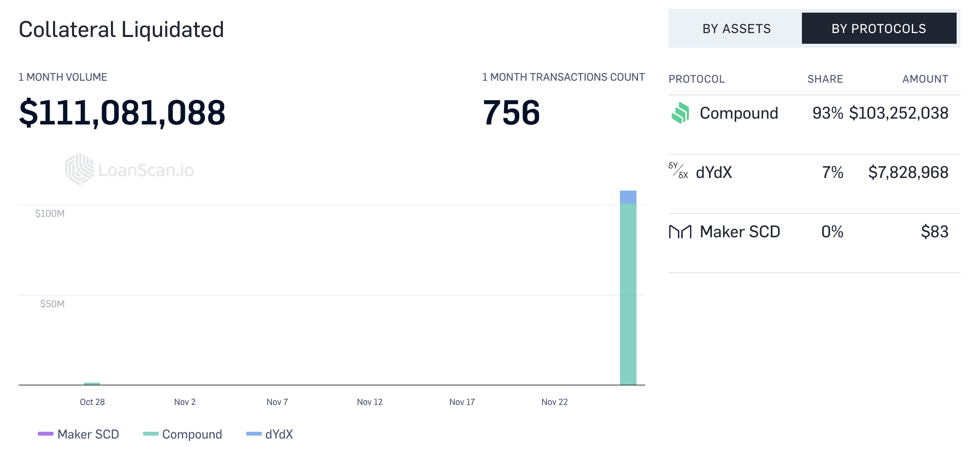
Task: Click the dYdX protocol logo icon
Action: click(678, 171)
